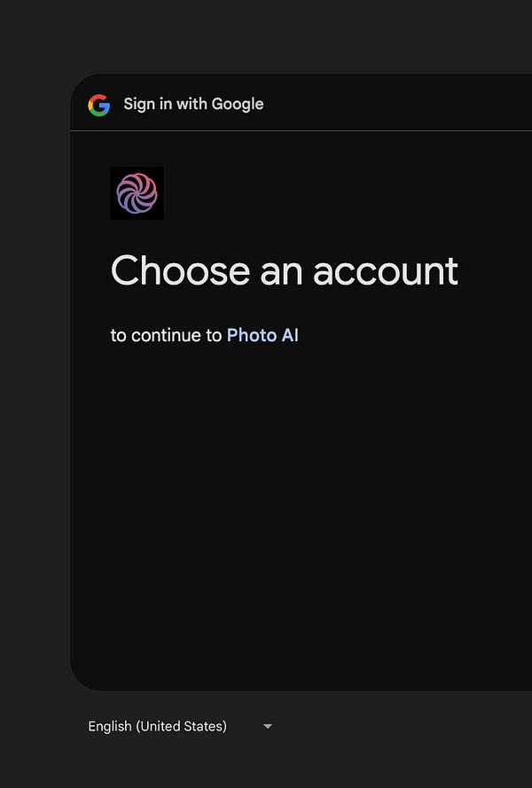The height and width of the screenshot is (788, 532).
Task: Click the divider line below the header
Action: coord(301,130)
